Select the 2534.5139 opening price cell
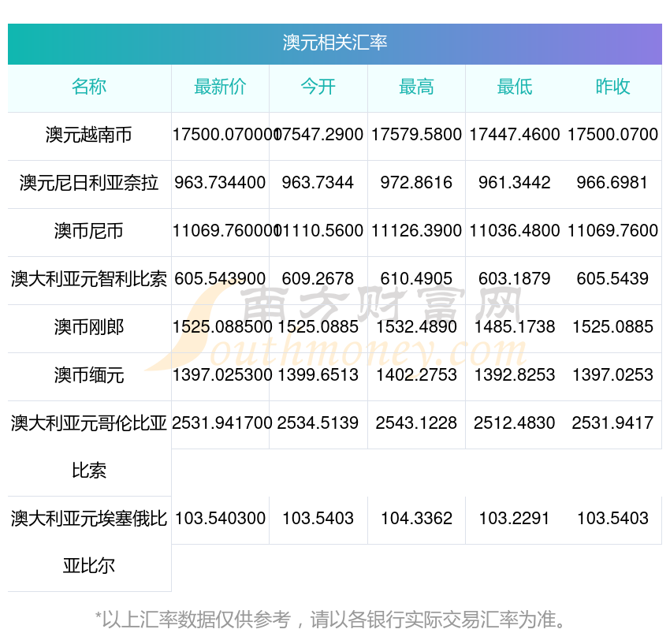670x644 pixels. tap(318, 423)
